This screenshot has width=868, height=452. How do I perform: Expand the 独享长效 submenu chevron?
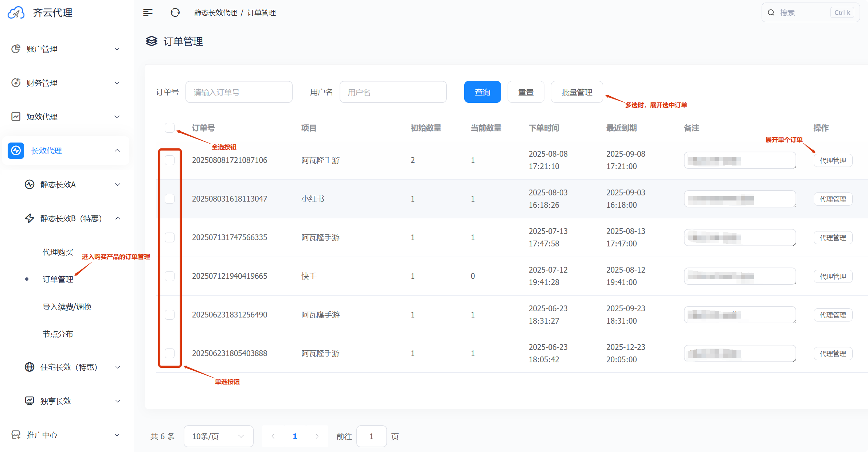pos(118,401)
